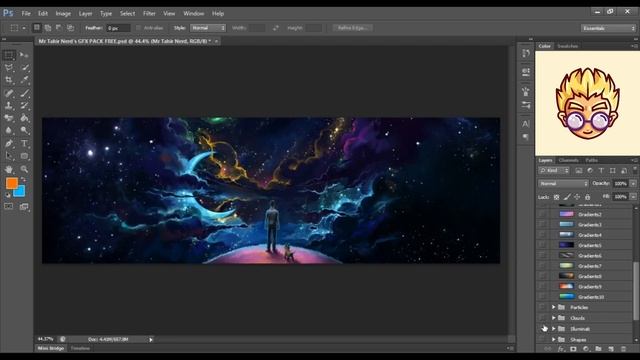Toggle lock transparent pixels

pyautogui.click(x=556, y=197)
